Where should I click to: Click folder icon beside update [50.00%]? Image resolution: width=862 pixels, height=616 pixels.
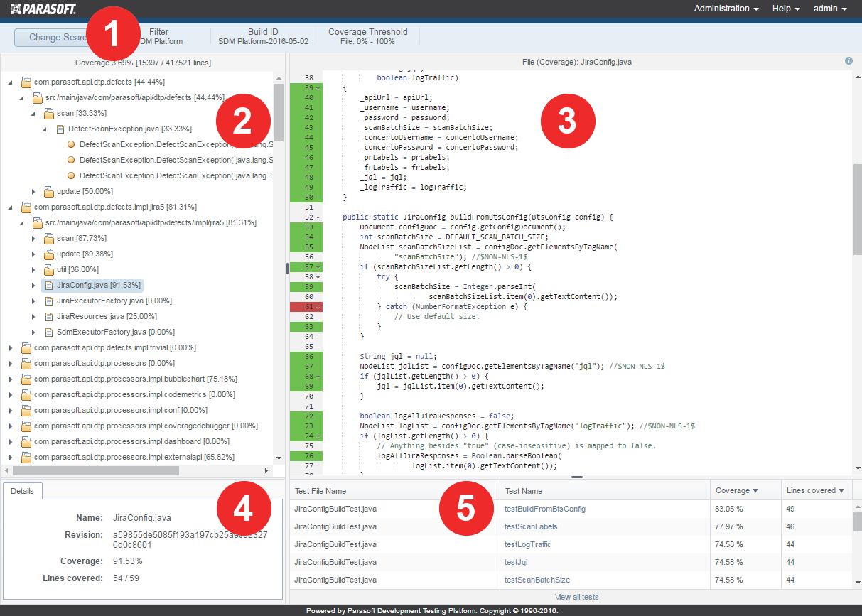pyautogui.click(x=49, y=191)
